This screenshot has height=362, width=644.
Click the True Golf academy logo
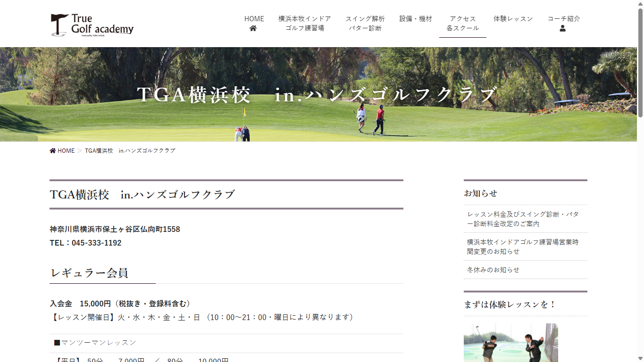click(x=92, y=25)
